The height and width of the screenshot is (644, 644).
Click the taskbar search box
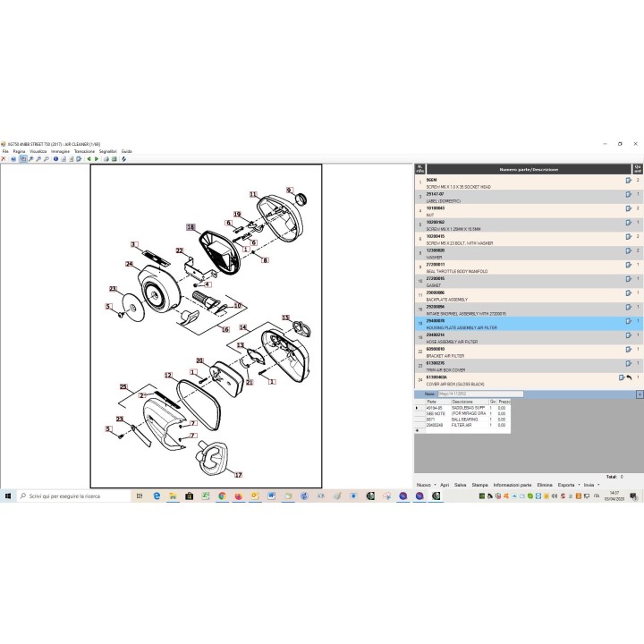pyautogui.click(x=74, y=496)
